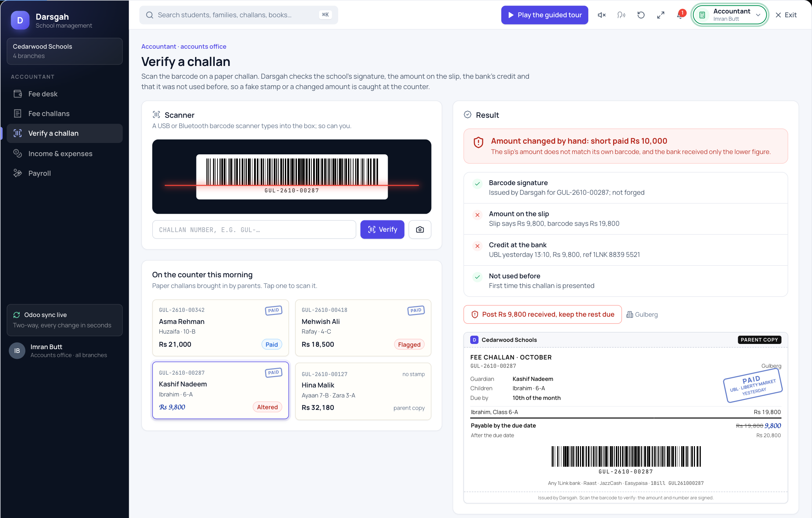Viewport: 812px width, 518px height.
Task: Click the Dargah logo D icon
Action: [20, 20]
